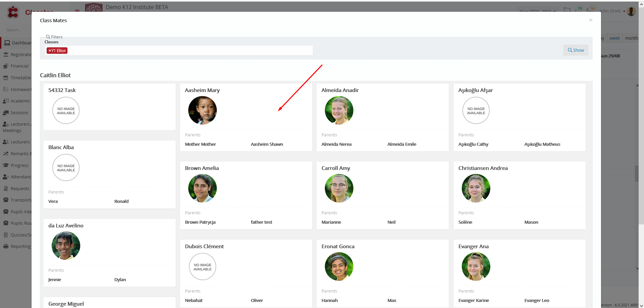This screenshot has height=308, width=644.
Task: Click the Transport sidebar icon
Action: (x=6, y=200)
